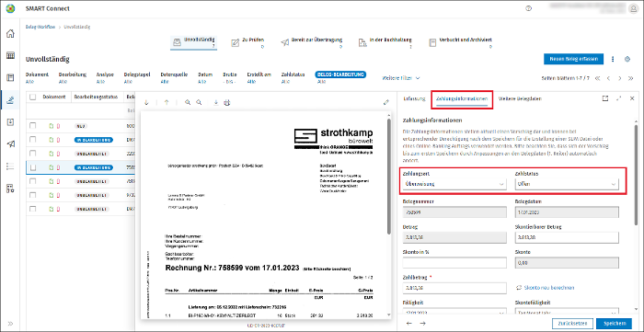Tick checkbox of the highlighted In Bearbeitung row
The image size is (644, 332).
[33, 167]
